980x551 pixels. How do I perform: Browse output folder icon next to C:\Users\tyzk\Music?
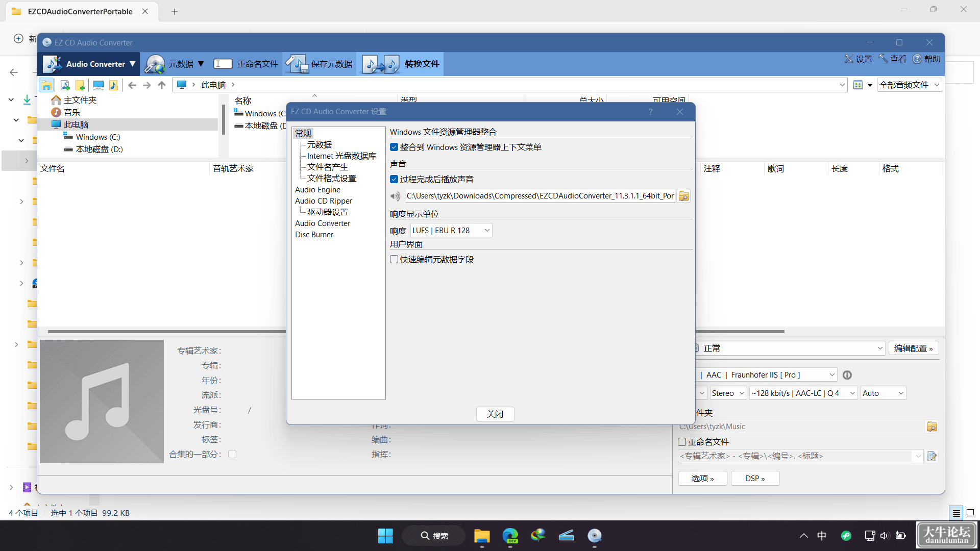coord(932,427)
